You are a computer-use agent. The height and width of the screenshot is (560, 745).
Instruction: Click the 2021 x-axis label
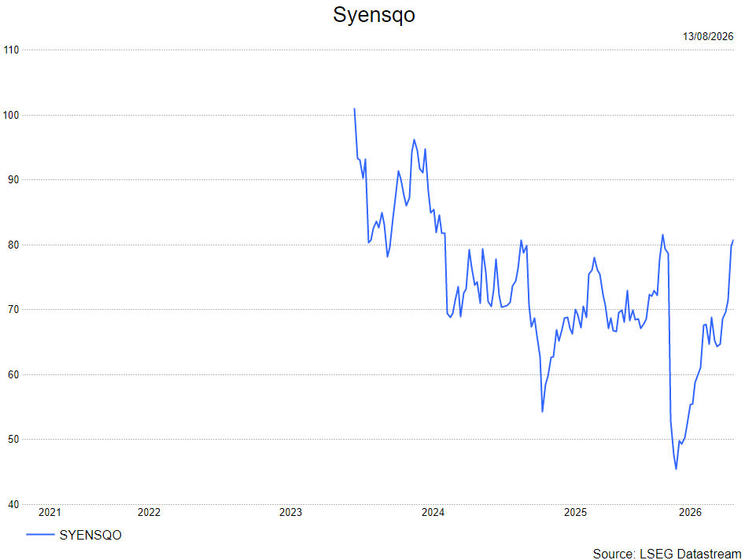point(50,512)
